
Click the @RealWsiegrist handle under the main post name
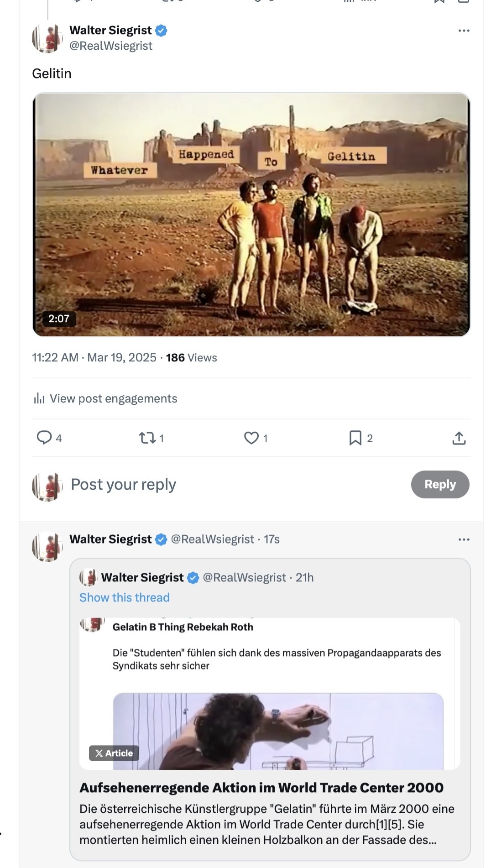[111, 46]
